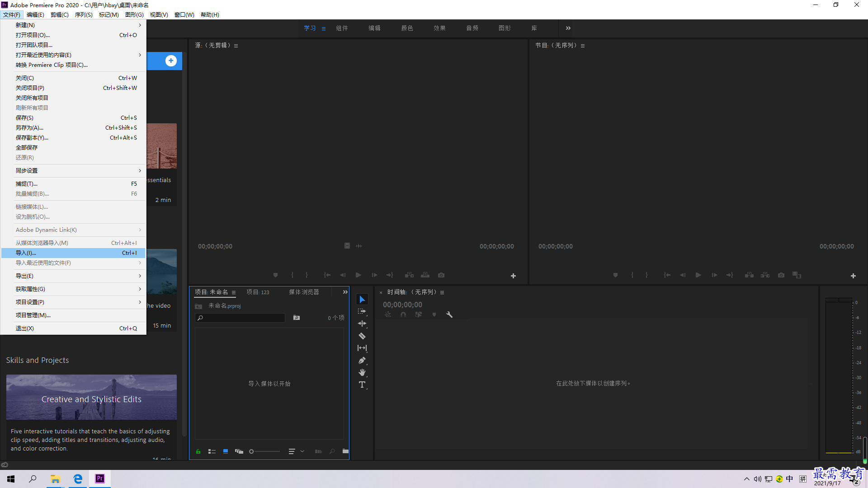The image size is (868, 488).
Task: Click project panel search field
Action: pyautogui.click(x=240, y=318)
